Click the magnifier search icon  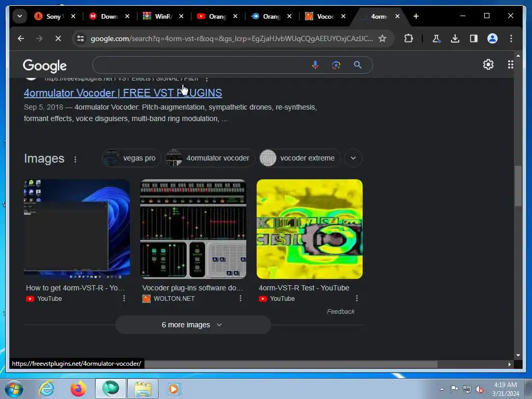(x=357, y=65)
